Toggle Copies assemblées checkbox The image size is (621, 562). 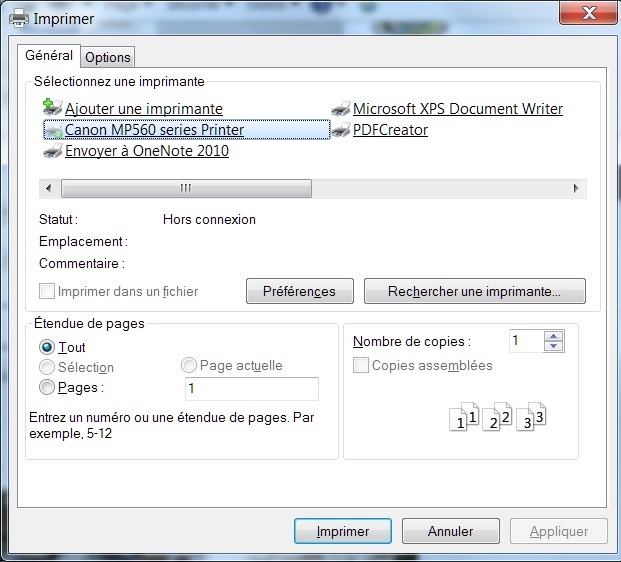click(361, 365)
